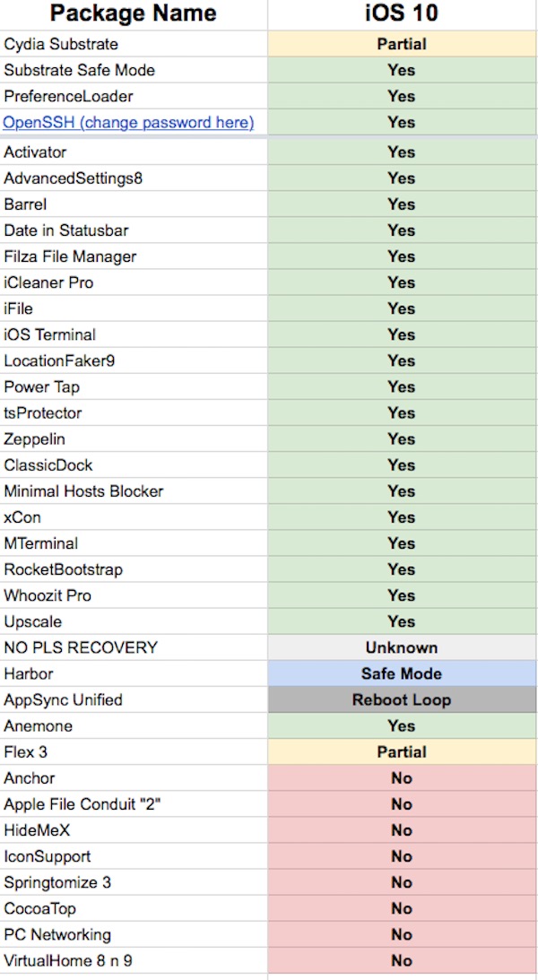The image size is (538, 980).
Task: Select Flex 3's Partial status cell
Action: (402, 751)
